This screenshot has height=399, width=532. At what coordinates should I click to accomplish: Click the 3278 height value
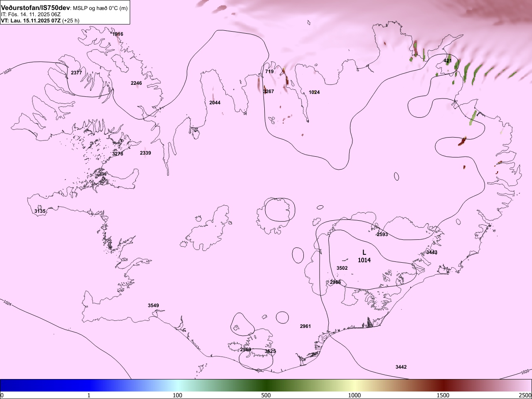coord(118,154)
